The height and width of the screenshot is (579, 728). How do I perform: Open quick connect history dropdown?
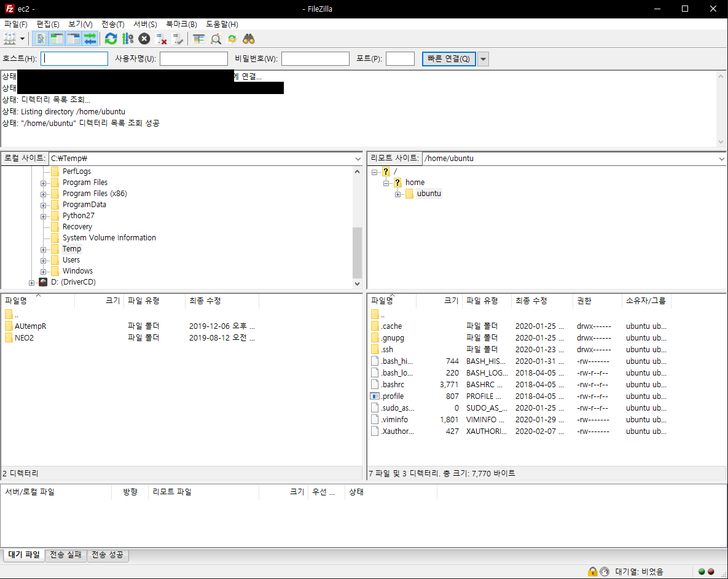click(x=483, y=59)
